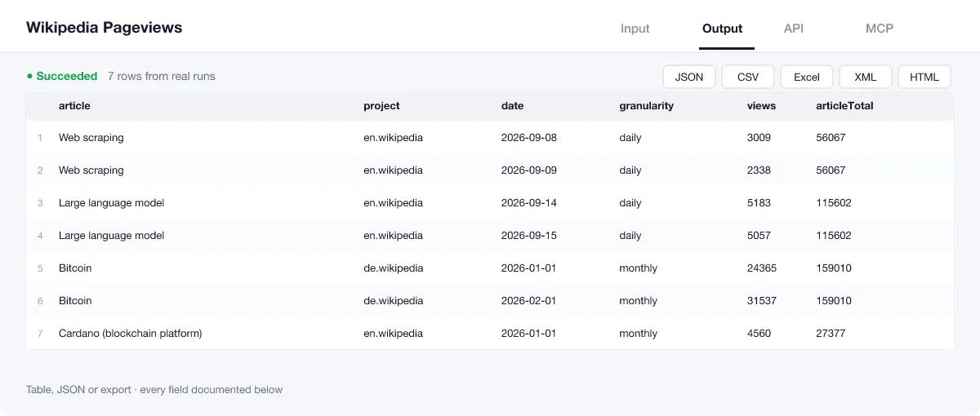Select the Web scraping cell in row 1
The height and width of the screenshot is (416, 980).
click(91, 138)
